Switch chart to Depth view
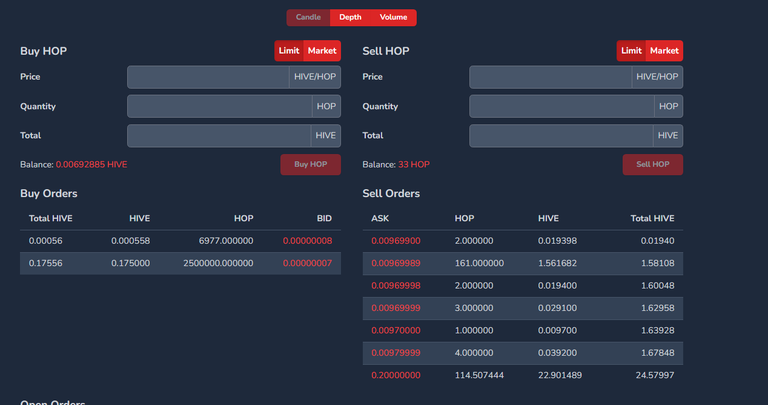The height and width of the screenshot is (405, 768). coord(350,17)
